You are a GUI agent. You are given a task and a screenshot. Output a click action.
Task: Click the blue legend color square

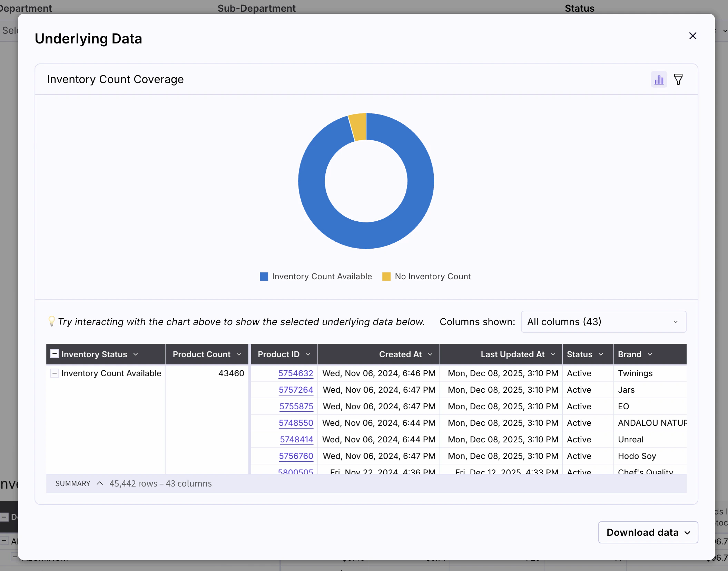tap(264, 276)
